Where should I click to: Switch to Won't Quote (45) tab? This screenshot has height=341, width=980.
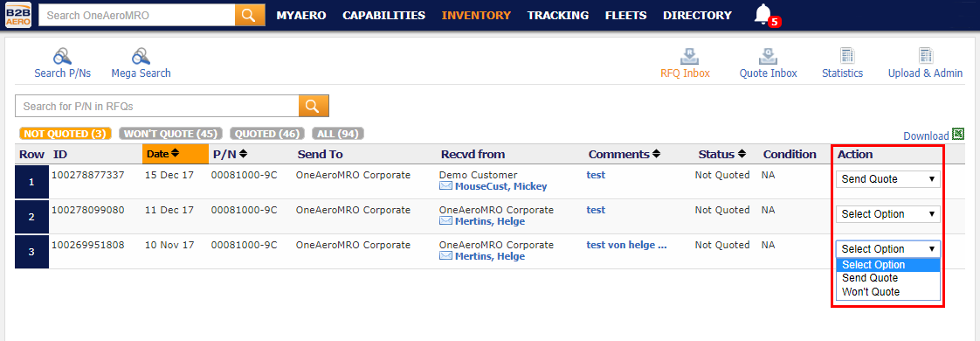[x=170, y=134]
